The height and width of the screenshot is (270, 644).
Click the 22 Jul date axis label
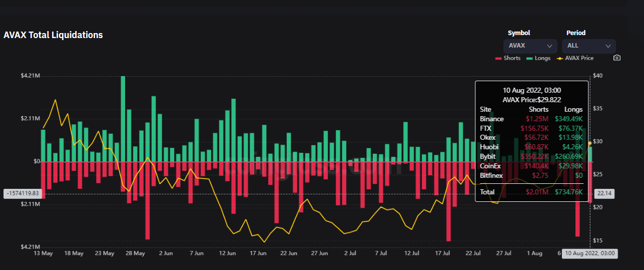(472, 253)
